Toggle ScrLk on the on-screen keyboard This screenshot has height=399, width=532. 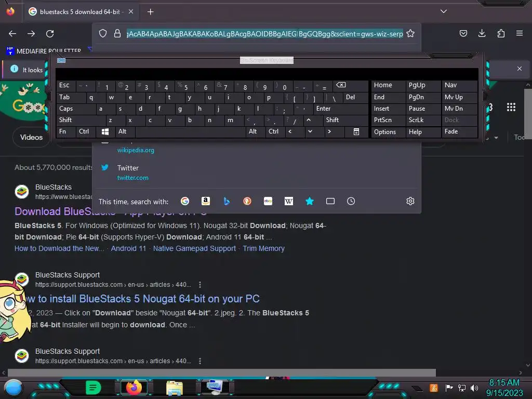click(x=423, y=120)
